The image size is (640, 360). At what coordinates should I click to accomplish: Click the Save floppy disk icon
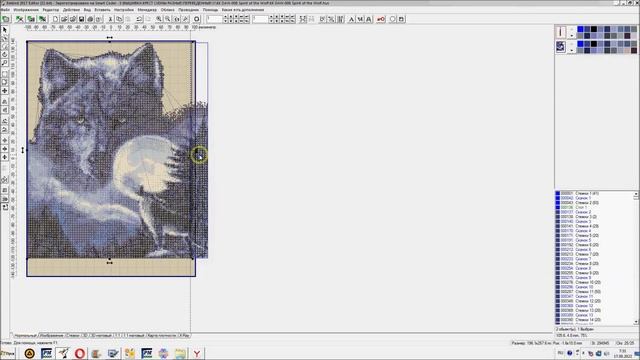(x=82, y=19)
